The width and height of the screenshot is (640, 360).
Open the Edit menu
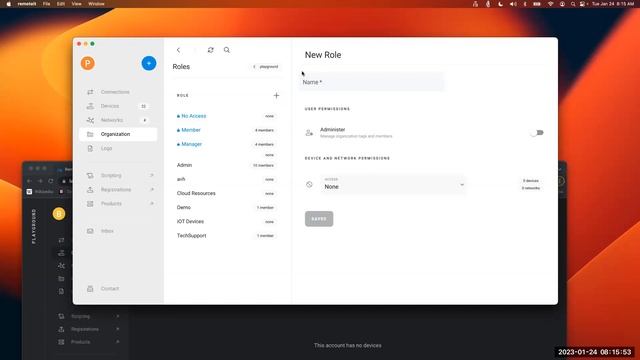[x=61, y=4]
